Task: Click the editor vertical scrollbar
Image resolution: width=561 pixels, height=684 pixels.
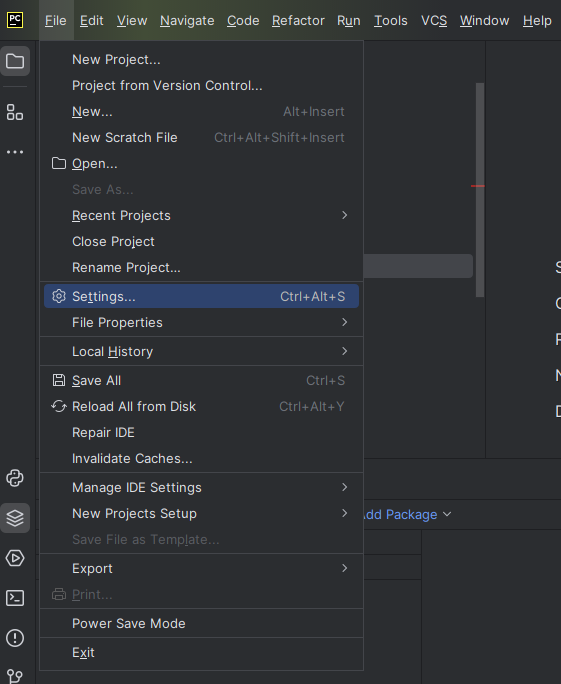Action: (480, 190)
